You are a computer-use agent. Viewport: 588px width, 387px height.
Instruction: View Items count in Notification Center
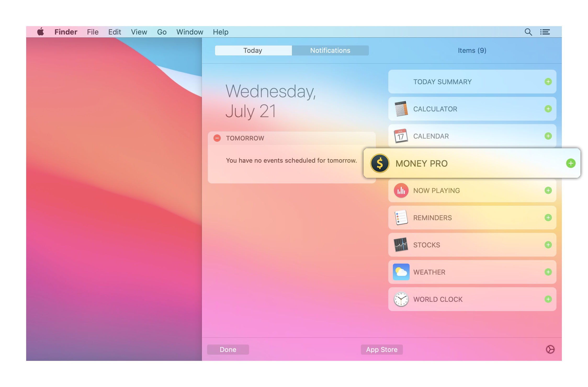pos(472,50)
